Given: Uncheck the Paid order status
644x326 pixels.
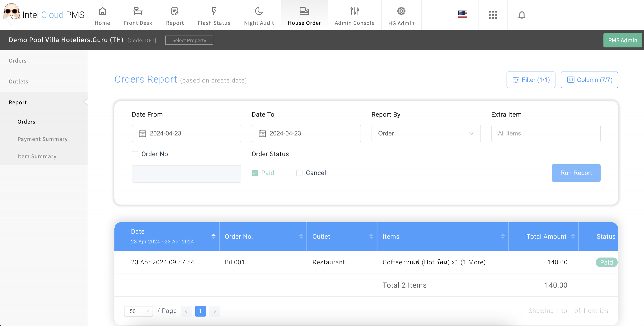Looking at the screenshot, I should coord(255,173).
